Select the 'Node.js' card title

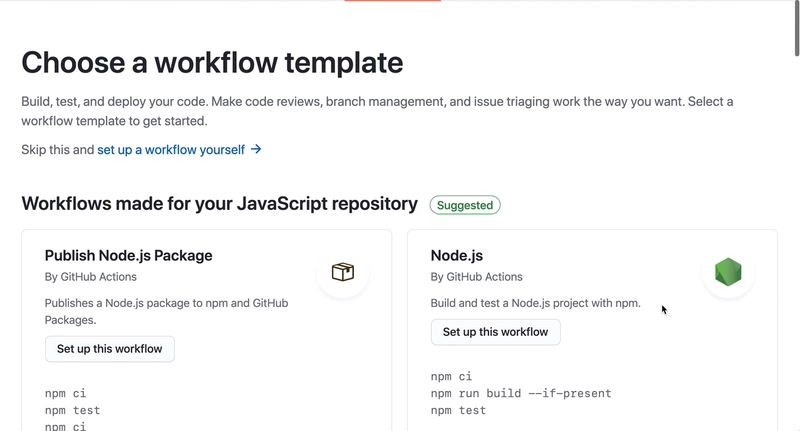[x=457, y=255]
